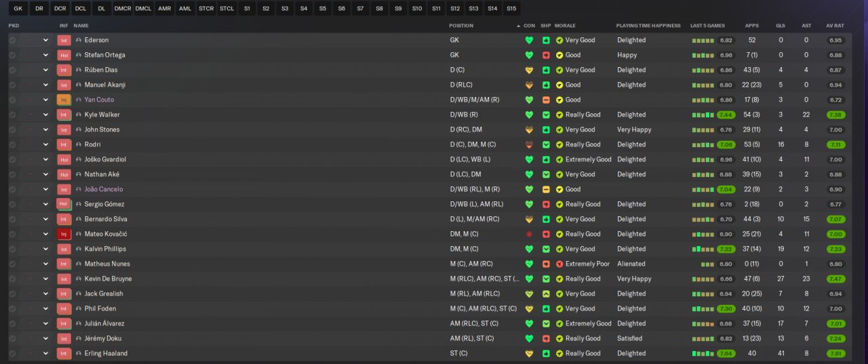Viewport: 868px width, 364px height.
Task: Click Kevin De Bruyne's 7.47 average rating
Action: tap(835, 279)
